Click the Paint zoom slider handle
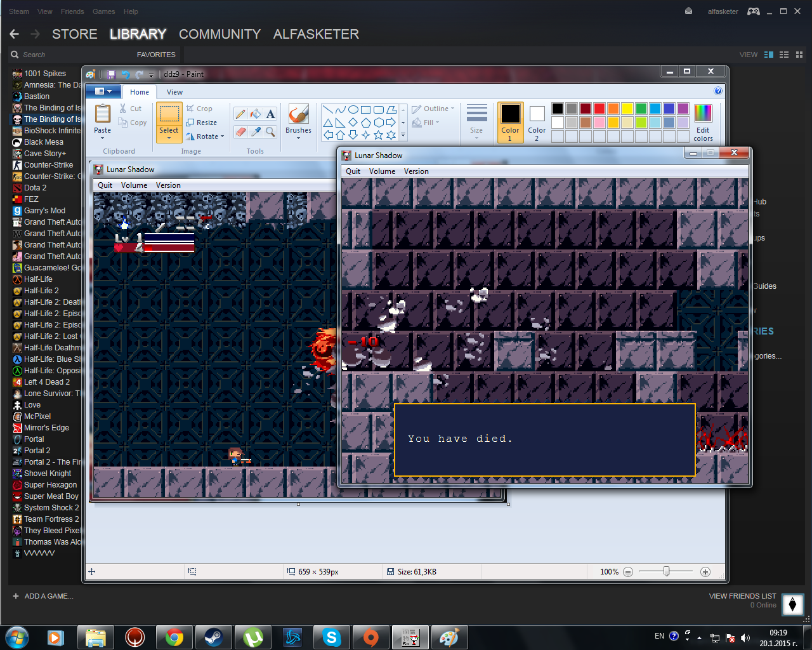This screenshot has height=650, width=812. (667, 571)
